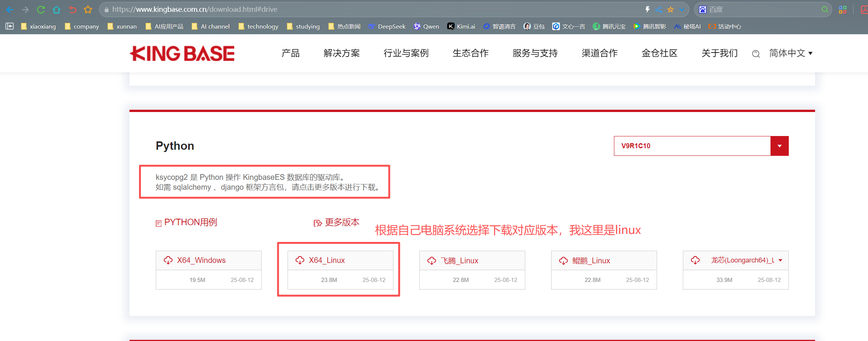Click the browser refresh icon
Viewport: 868px width, 341px height.
click(41, 10)
